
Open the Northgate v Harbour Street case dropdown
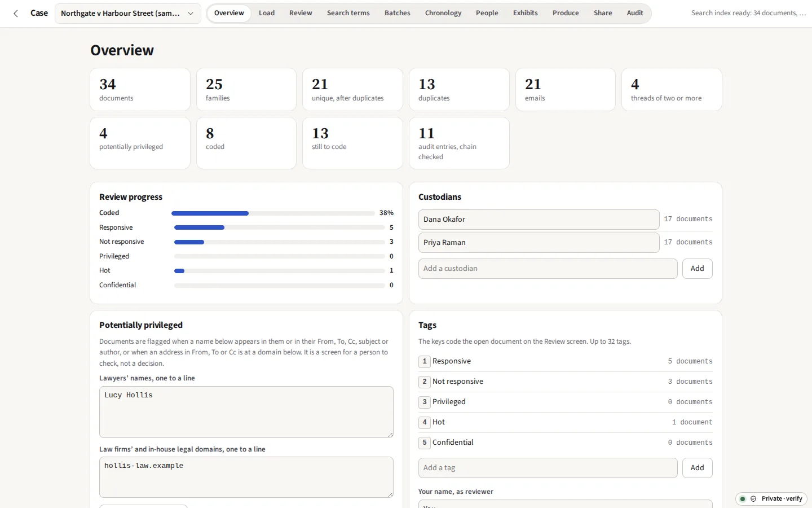[128, 13]
